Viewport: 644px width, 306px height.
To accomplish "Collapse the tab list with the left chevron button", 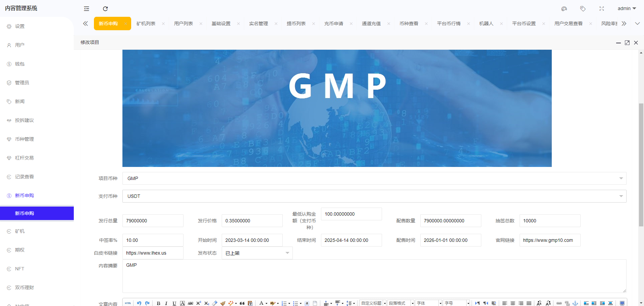I will click(x=86, y=24).
